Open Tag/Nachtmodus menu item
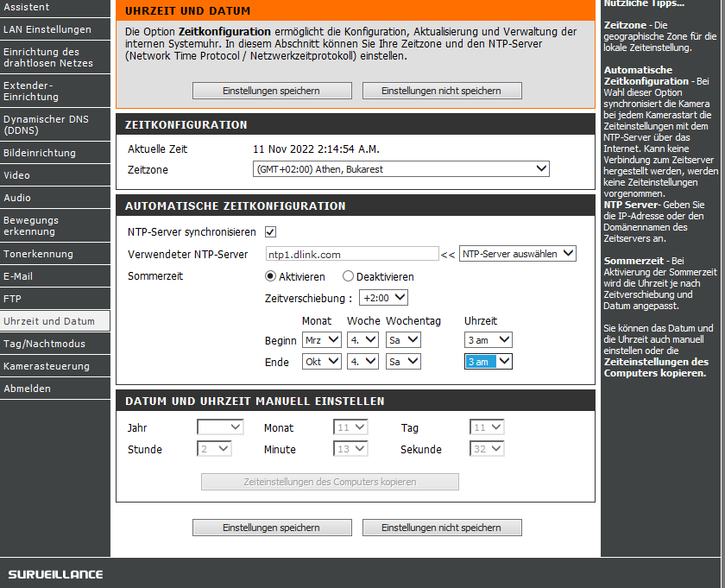Screen dimensions: 725x588 [55, 344]
